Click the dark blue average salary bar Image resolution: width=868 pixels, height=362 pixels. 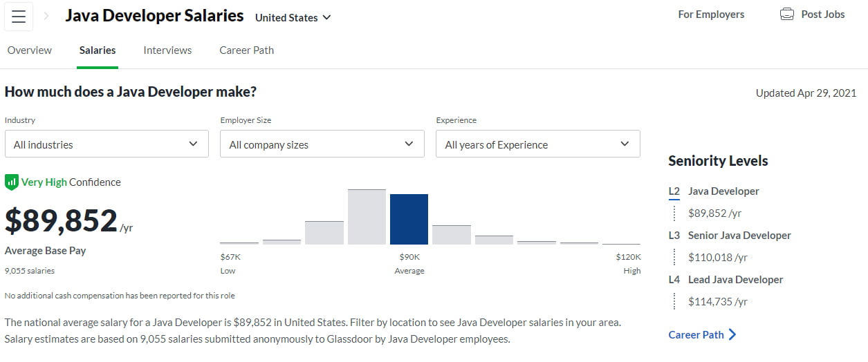(409, 219)
